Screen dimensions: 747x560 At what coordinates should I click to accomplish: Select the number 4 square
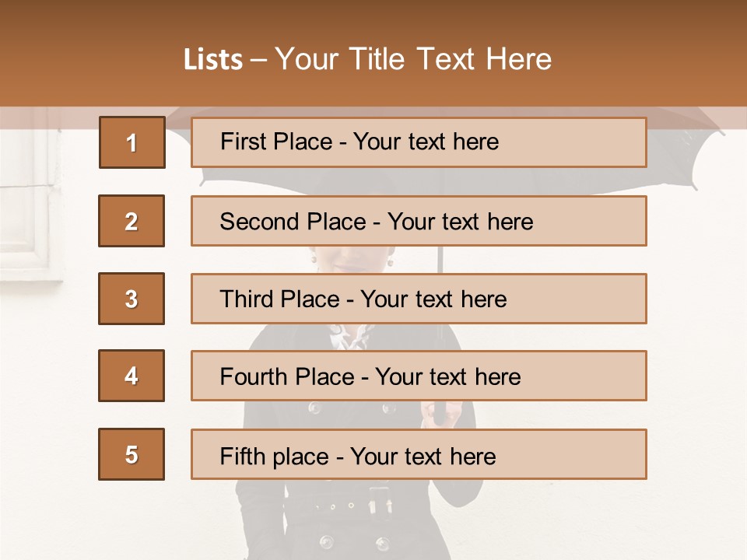tap(132, 376)
